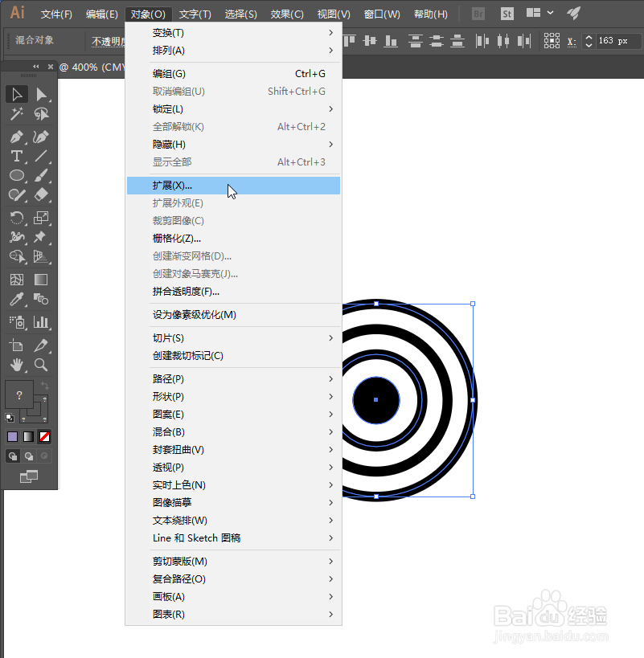Select the Eyedropper tool
Image resolution: width=644 pixels, height=658 pixels.
point(17,299)
